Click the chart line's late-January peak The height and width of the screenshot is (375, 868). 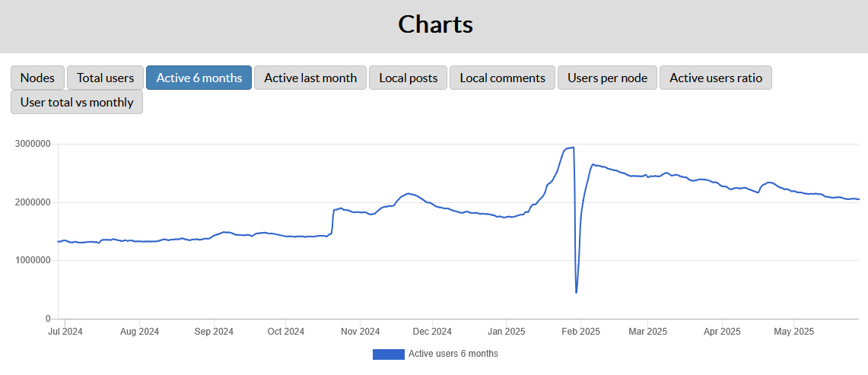[573, 148]
